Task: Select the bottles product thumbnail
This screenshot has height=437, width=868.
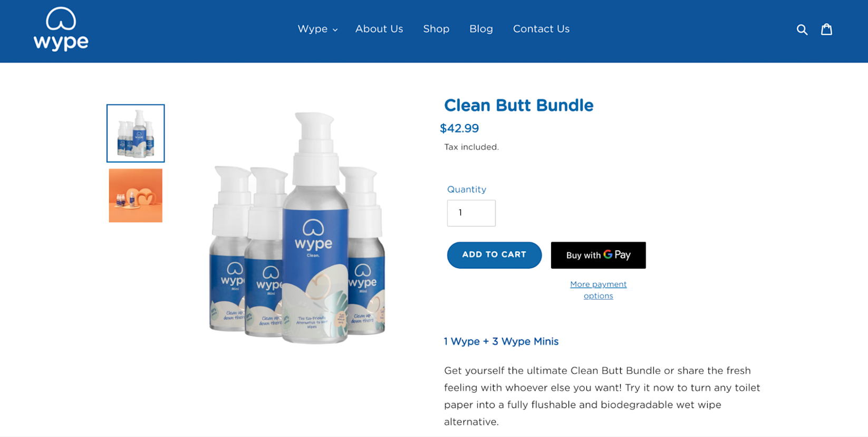Action: [136, 133]
